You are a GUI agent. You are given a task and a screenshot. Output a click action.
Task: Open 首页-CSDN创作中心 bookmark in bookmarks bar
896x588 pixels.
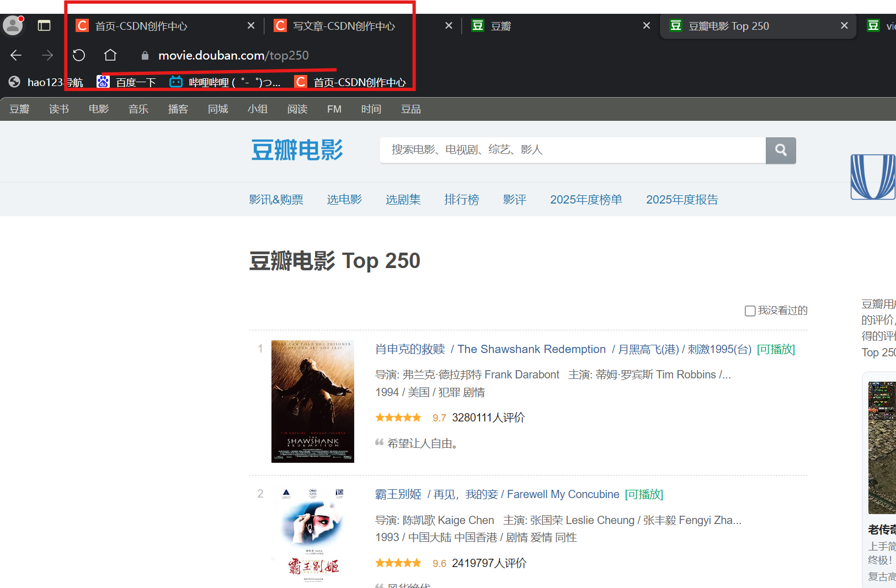click(x=350, y=82)
